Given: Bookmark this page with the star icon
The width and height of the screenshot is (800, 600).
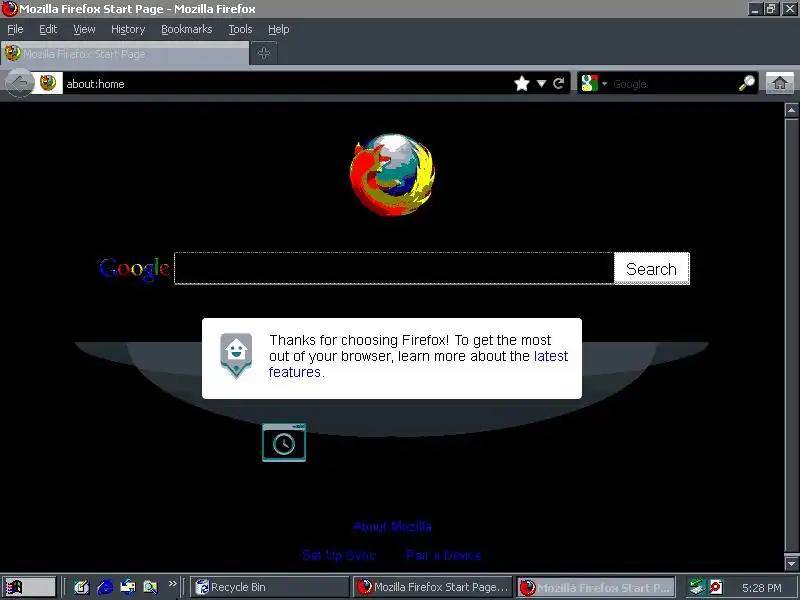Looking at the screenshot, I should (522, 83).
